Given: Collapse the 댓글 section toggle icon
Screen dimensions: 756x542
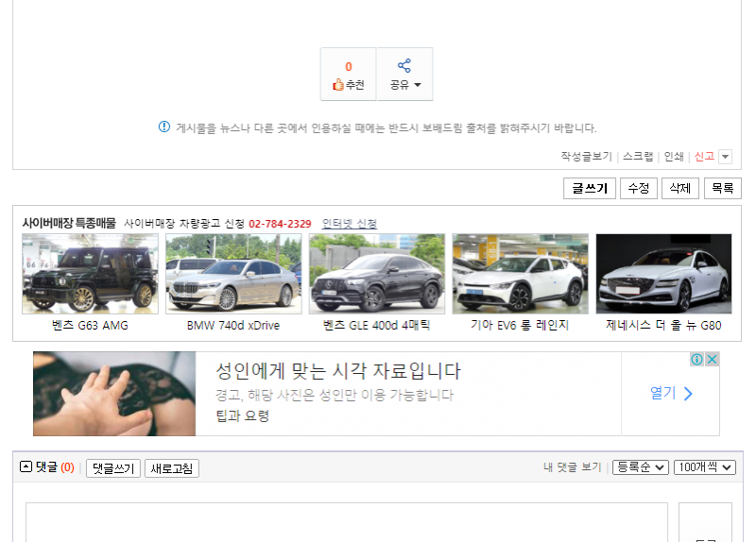Looking at the screenshot, I should [26, 466].
